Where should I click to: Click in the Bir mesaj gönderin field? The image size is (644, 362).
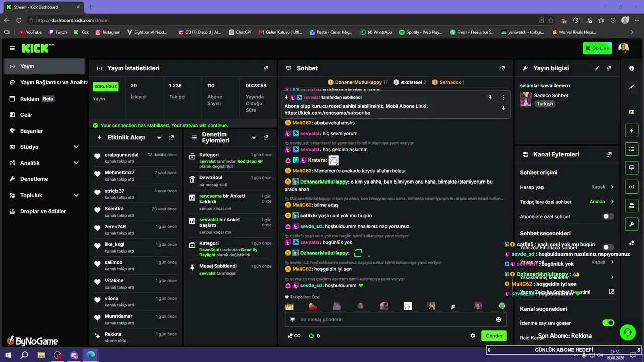395,319
